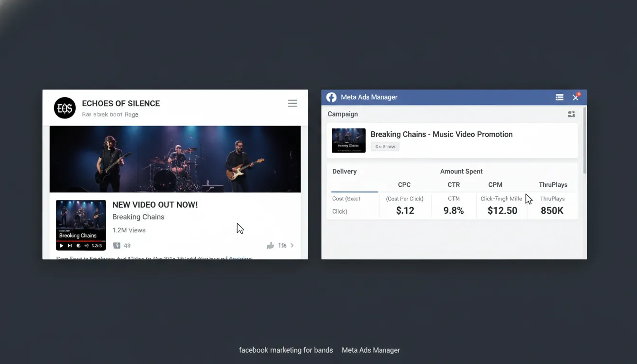Click the Ads Manager vertical scrollbar
The image size is (637, 364).
[x=584, y=140]
